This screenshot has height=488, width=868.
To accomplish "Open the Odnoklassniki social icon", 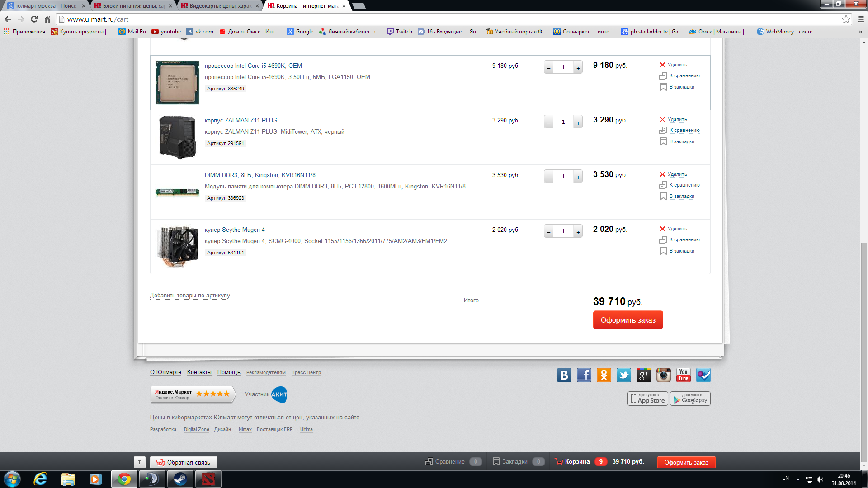I will [604, 375].
